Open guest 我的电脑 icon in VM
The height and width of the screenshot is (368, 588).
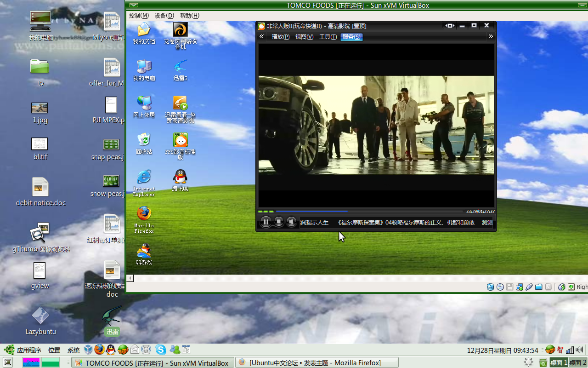click(144, 70)
